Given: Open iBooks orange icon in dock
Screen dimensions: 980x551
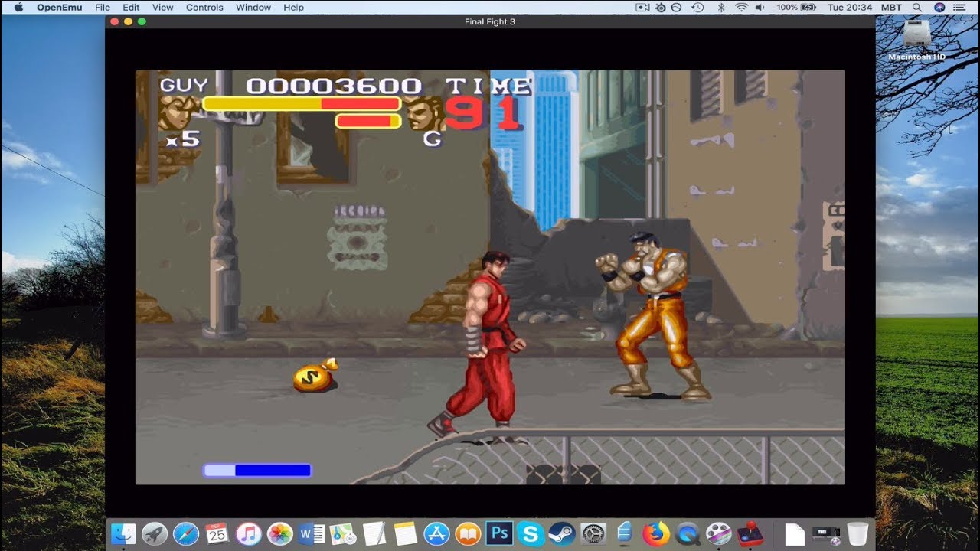Looking at the screenshot, I should coord(468,533).
